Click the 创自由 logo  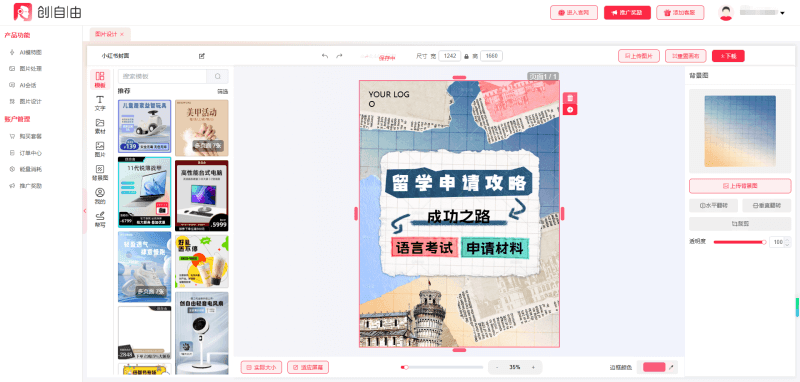click(x=47, y=12)
